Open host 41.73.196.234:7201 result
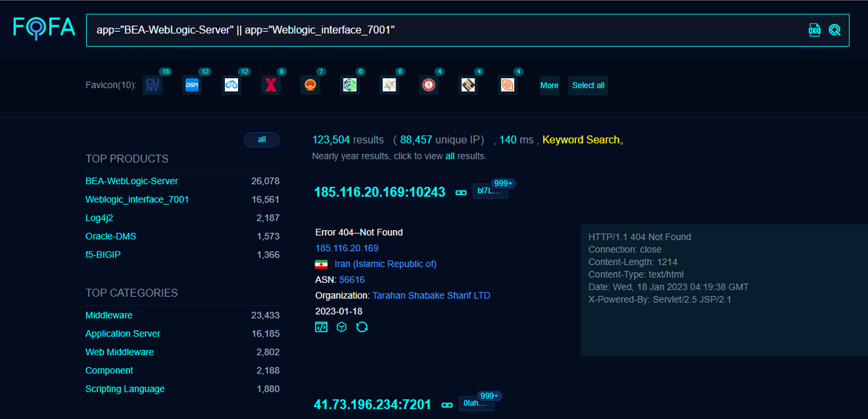 [x=373, y=405]
